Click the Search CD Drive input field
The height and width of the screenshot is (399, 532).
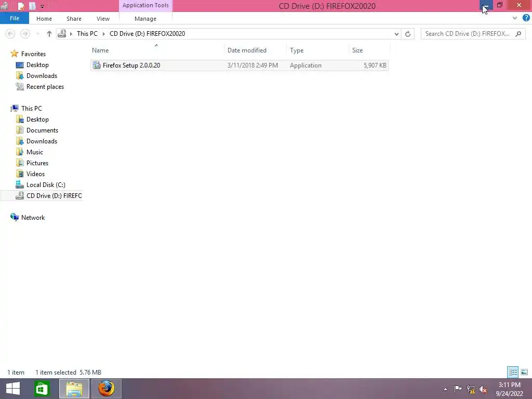(x=468, y=34)
